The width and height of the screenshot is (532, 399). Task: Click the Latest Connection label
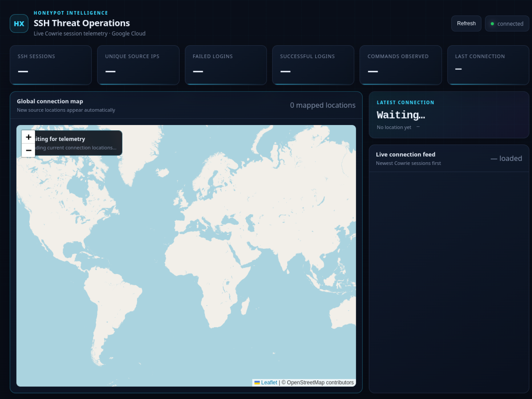pyautogui.click(x=405, y=103)
